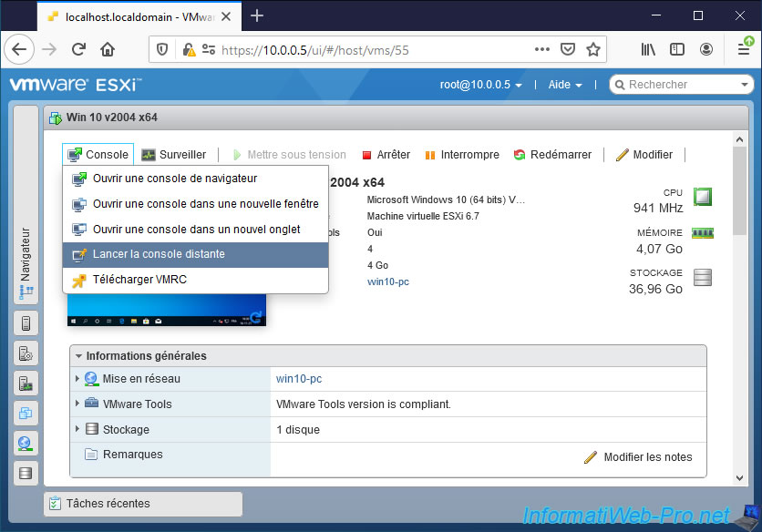Click the refresh icon on VM thumbnail
The image size is (762, 532).
pyautogui.click(x=256, y=317)
